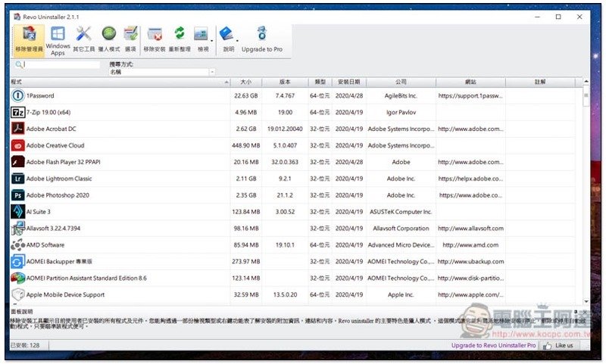Sort list by 安裝日期 column header

point(348,81)
